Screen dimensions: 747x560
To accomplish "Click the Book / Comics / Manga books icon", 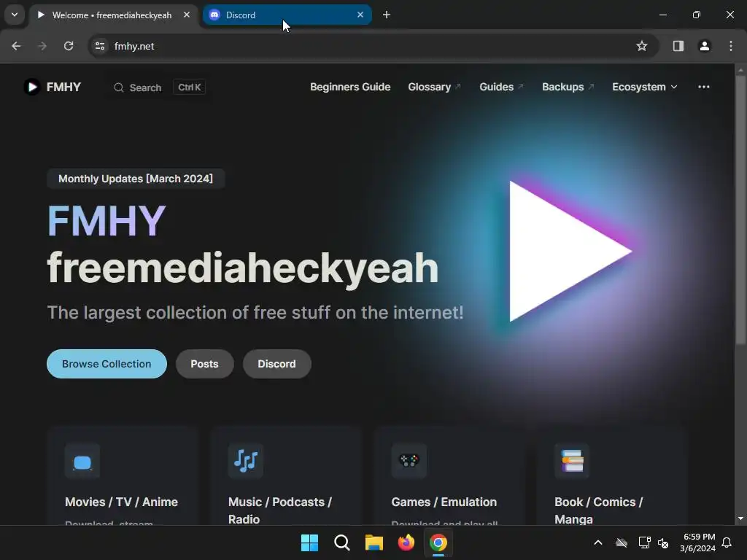I will 572,461.
